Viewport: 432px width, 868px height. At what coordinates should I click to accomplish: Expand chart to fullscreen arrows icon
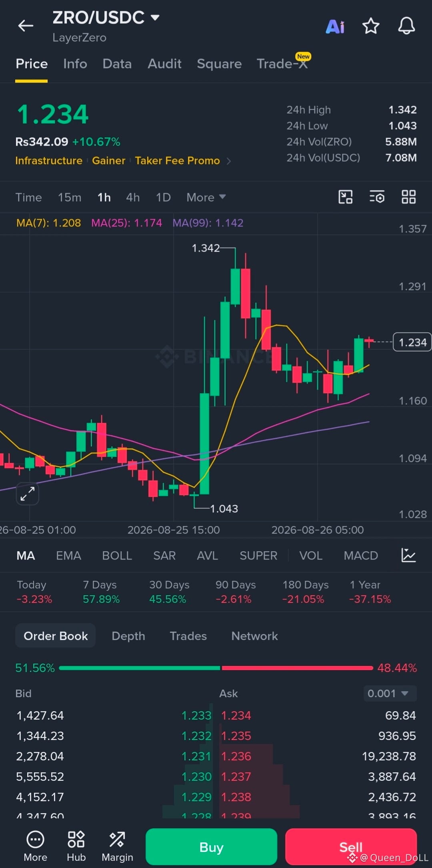click(28, 494)
